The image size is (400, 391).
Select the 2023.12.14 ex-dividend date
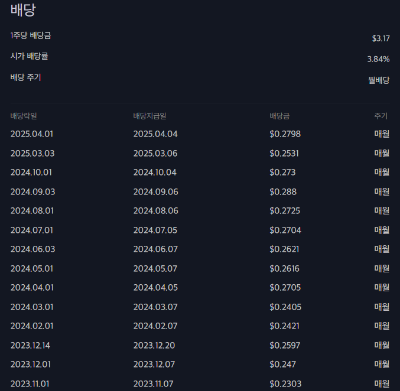coord(30,345)
